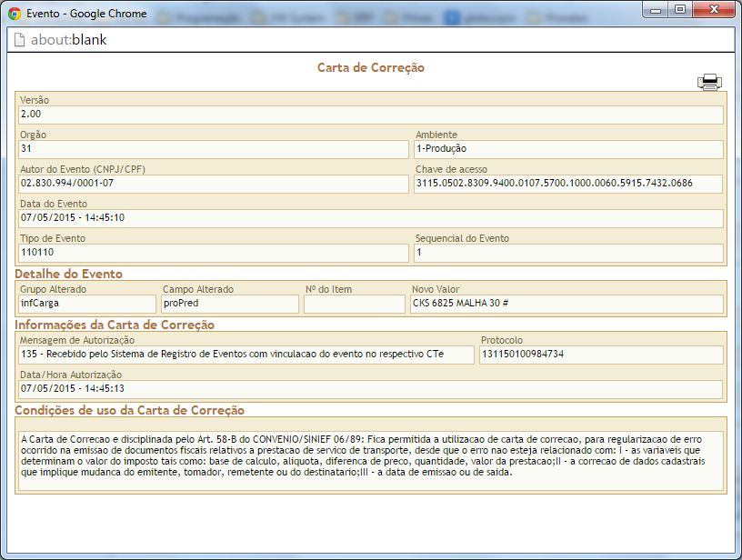This screenshot has height=560, width=742.
Task: Select the Chave de acesso value field
Action: click(568, 184)
